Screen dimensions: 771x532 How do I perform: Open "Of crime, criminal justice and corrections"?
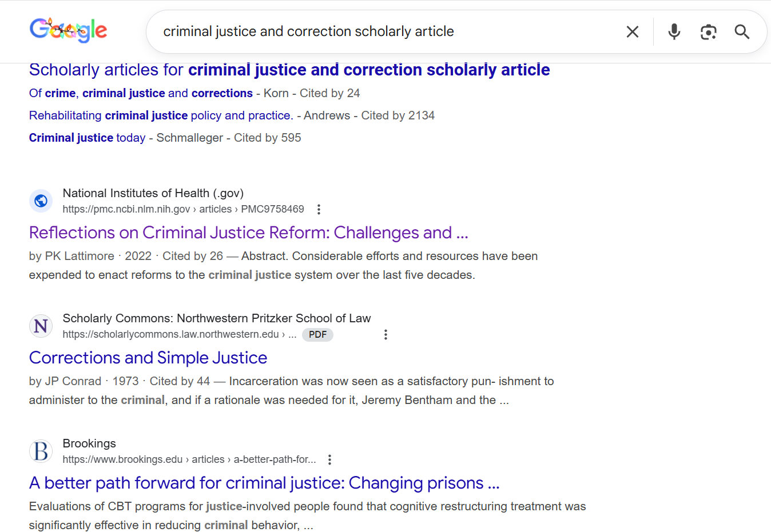click(x=141, y=93)
